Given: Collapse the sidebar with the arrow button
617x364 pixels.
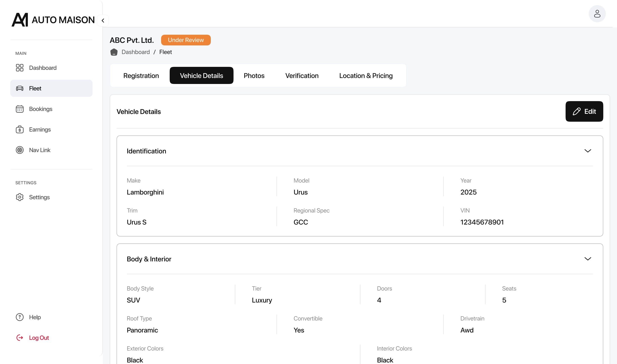Looking at the screenshot, I should (x=103, y=20).
